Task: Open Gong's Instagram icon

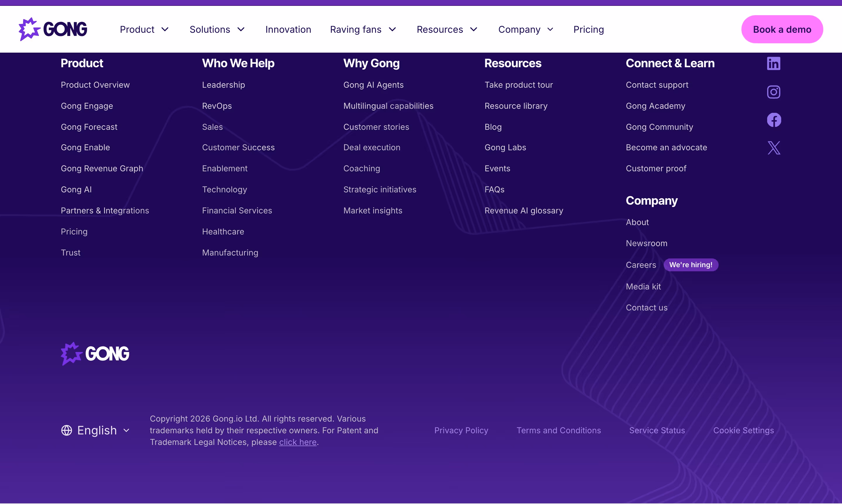Action: (773, 92)
